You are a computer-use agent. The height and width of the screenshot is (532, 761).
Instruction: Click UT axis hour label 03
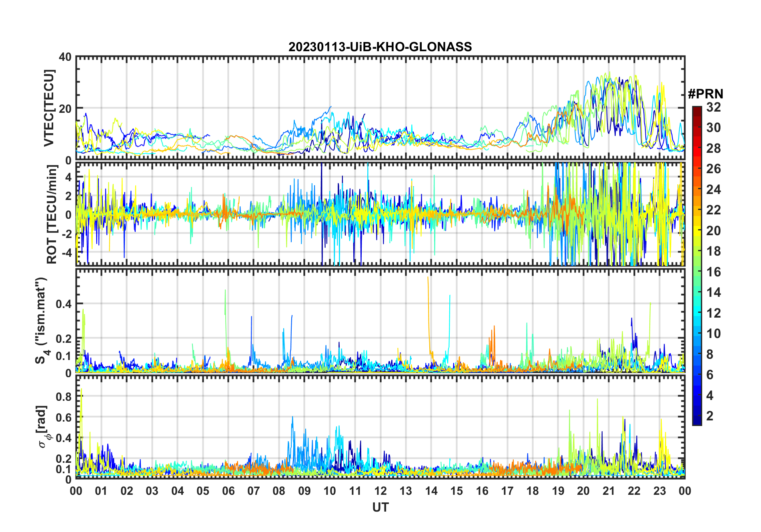click(152, 491)
